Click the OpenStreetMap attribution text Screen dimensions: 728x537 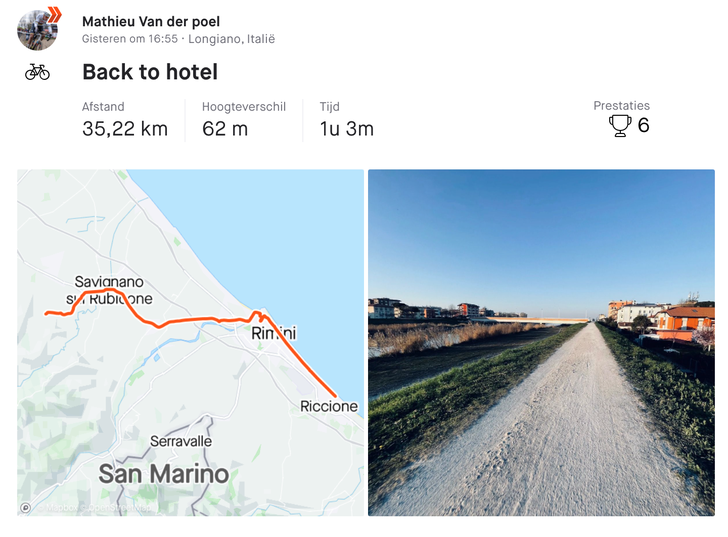(110, 508)
